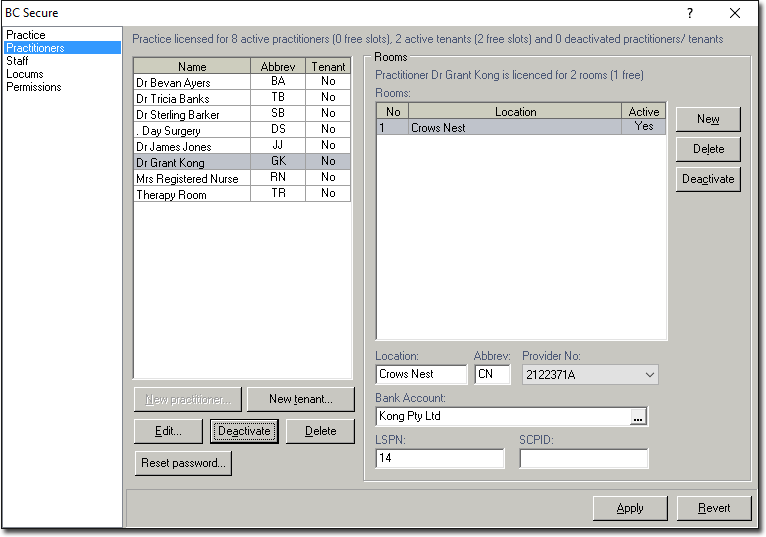
Task: Click the LSPN input field
Action: (x=440, y=459)
